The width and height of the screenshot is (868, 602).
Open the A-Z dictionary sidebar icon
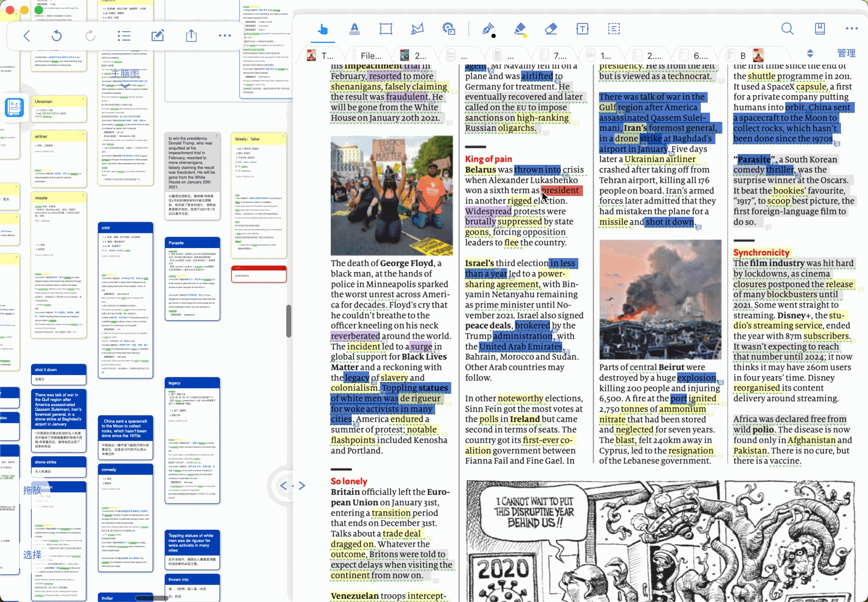[x=14, y=108]
